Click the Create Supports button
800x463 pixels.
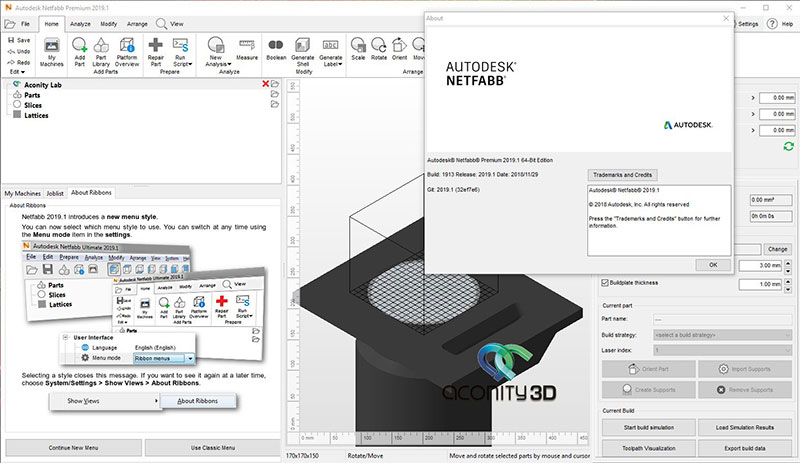[x=648, y=389]
